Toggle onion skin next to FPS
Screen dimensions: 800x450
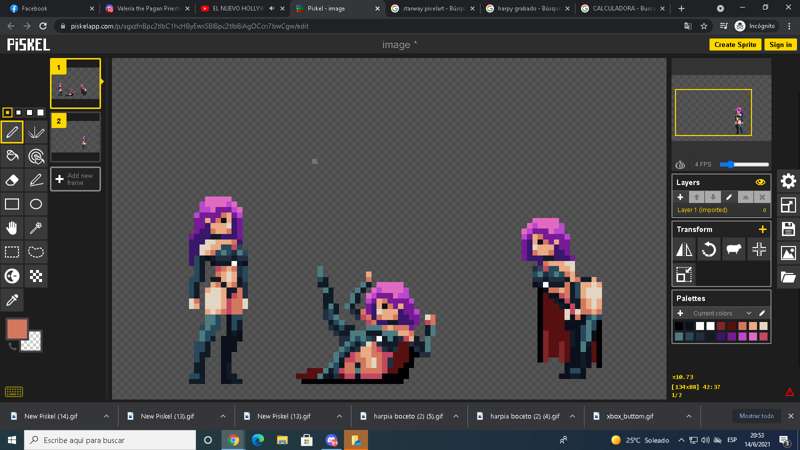[x=680, y=164]
